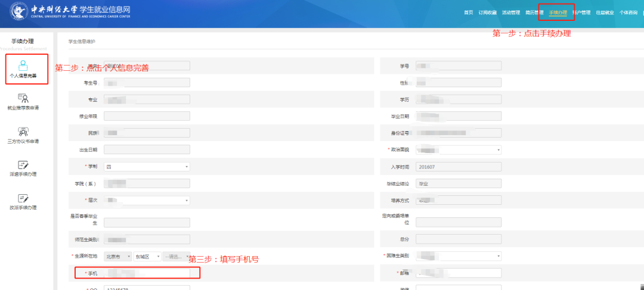Open the 困难生类别 dropdown

coord(458,256)
